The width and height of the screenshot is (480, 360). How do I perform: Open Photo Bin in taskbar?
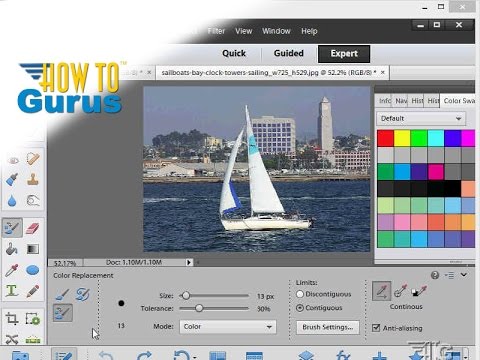(x=20, y=355)
